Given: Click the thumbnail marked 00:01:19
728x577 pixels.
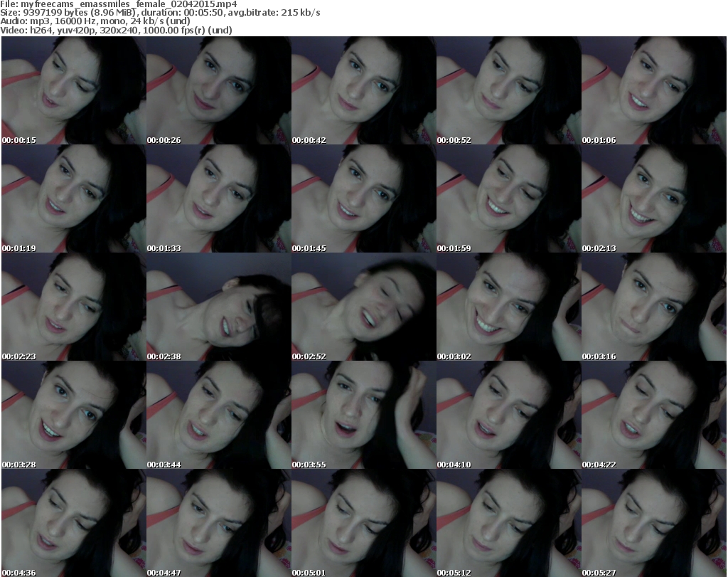Looking at the screenshot, I should click(x=73, y=198).
